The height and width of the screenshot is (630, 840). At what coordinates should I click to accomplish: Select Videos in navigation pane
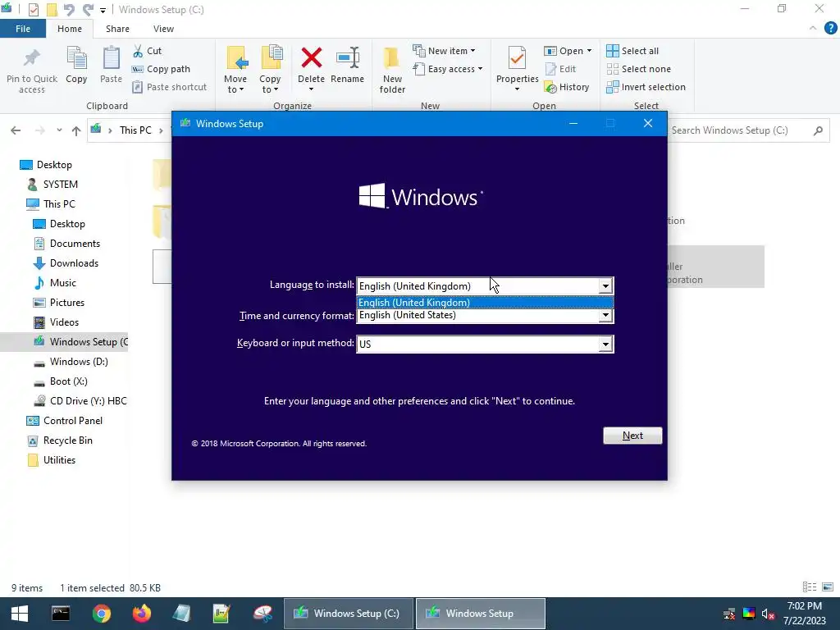point(64,322)
